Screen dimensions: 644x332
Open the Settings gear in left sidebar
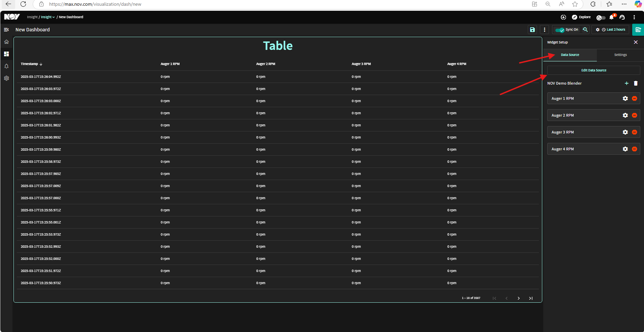pos(6,78)
